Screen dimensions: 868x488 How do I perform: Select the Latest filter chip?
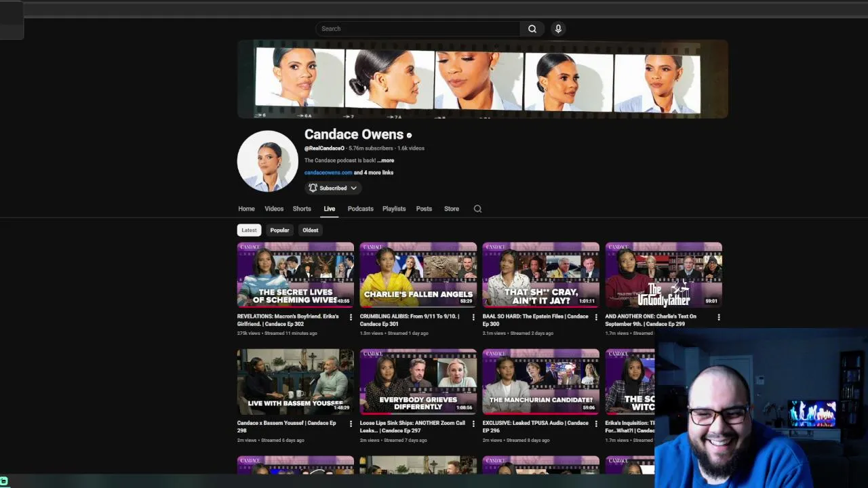(x=249, y=230)
